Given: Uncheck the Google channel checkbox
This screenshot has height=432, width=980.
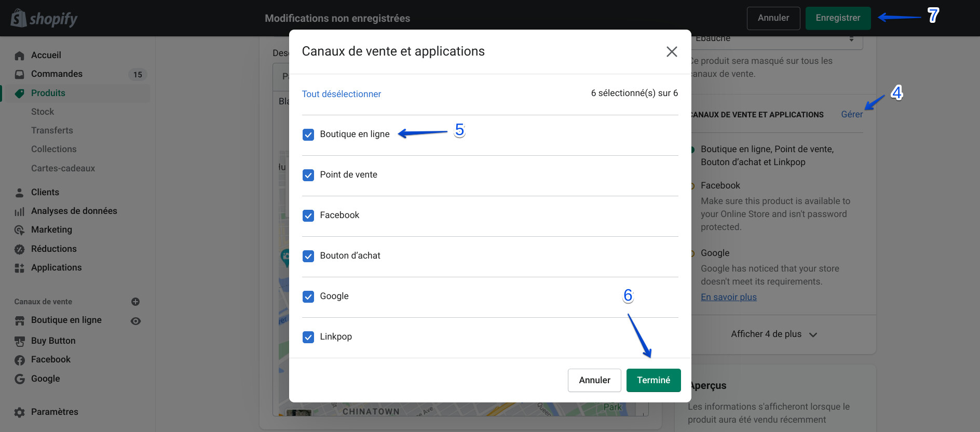Looking at the screenshot, I should (x=308, y=297).
